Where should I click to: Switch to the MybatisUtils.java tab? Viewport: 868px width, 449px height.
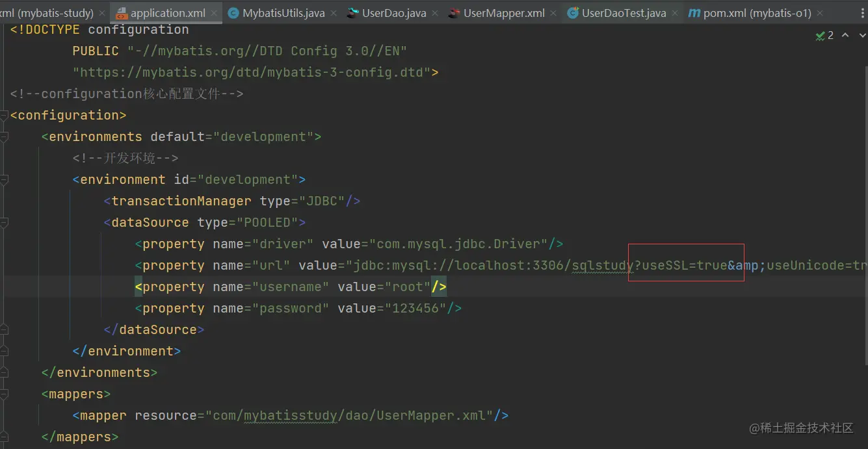(283, 13)
